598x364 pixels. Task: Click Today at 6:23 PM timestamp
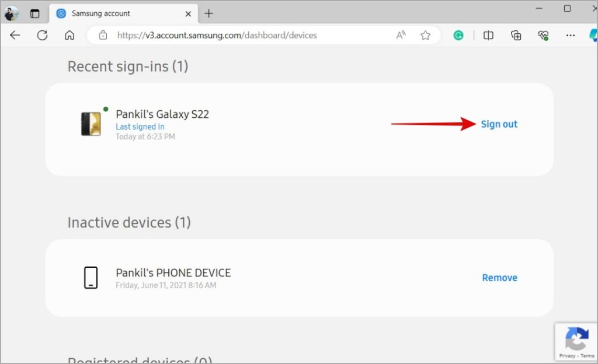tap(145, 136)
